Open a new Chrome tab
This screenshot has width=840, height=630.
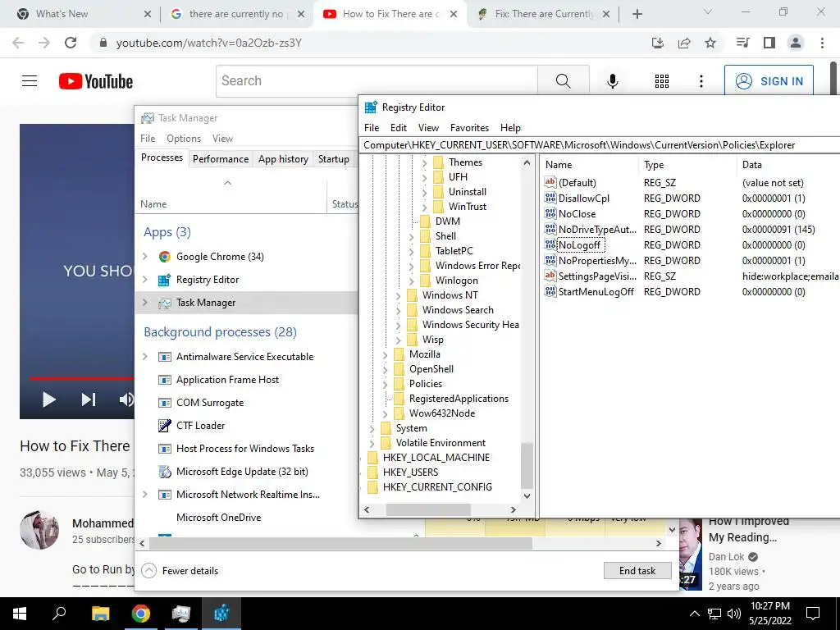(637, 14)
